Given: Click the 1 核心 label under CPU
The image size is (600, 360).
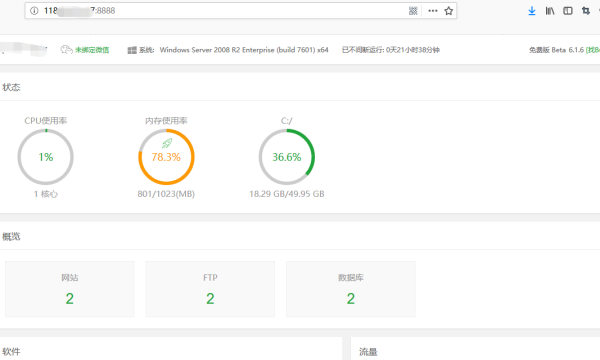Looking at the screenshot, I should 46,194.
